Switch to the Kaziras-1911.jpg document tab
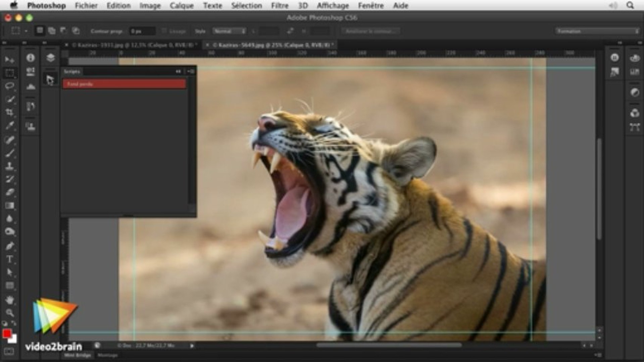This screenshot has height=362, width=644. pyautogui.click(x=134, y=45)
